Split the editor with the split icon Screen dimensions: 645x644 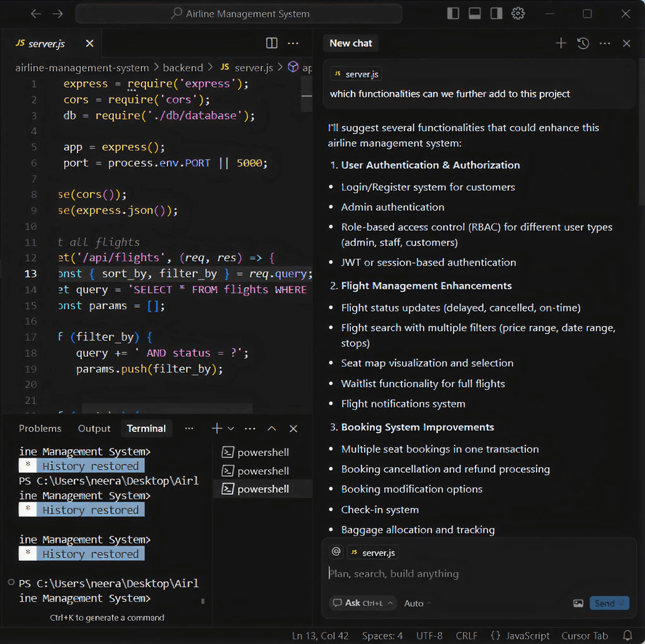click(271, 43)
